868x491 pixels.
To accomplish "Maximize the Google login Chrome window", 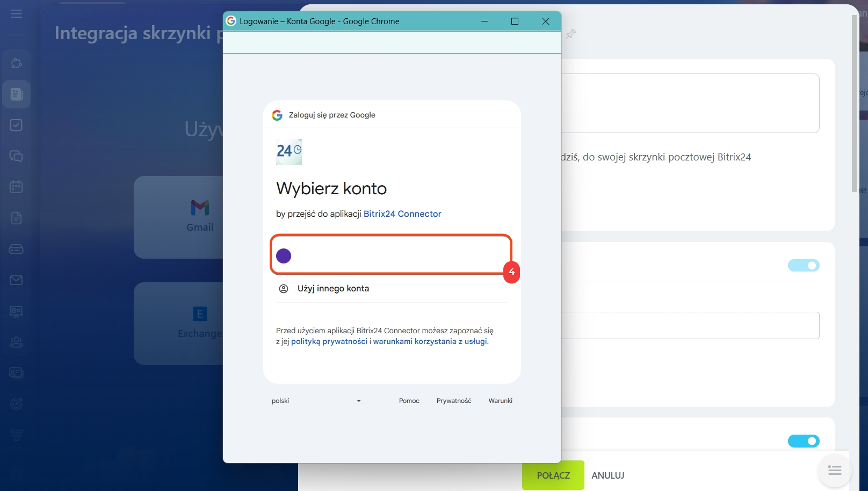I will point(515,21).
